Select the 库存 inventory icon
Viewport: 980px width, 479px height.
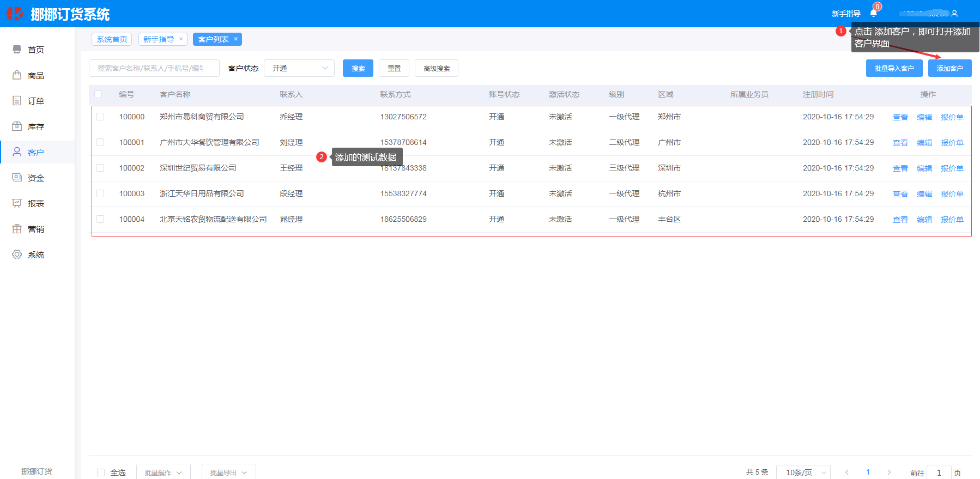tap(17, 126)
